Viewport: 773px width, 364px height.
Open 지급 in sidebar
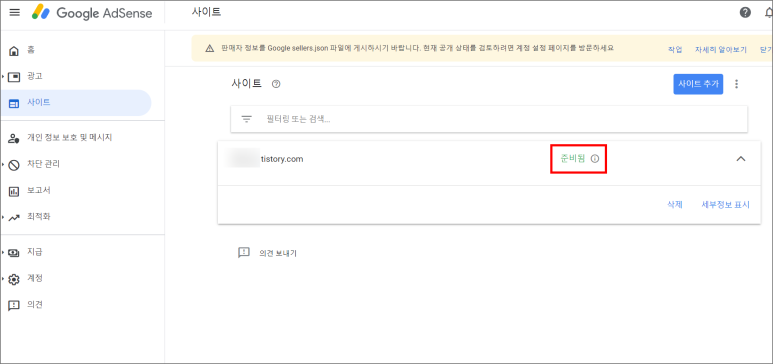(x=35, y=252)
